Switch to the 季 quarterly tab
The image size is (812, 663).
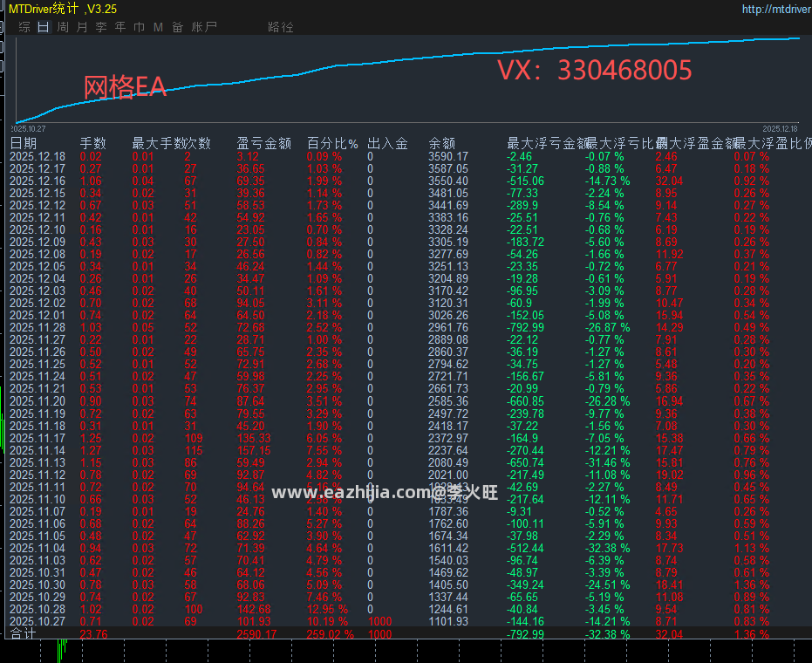click(101, 27)
